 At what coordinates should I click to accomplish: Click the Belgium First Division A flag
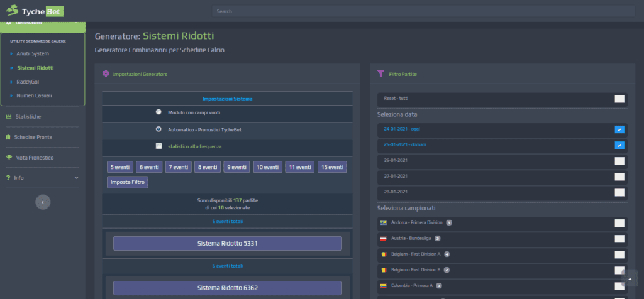coord(384,254)
